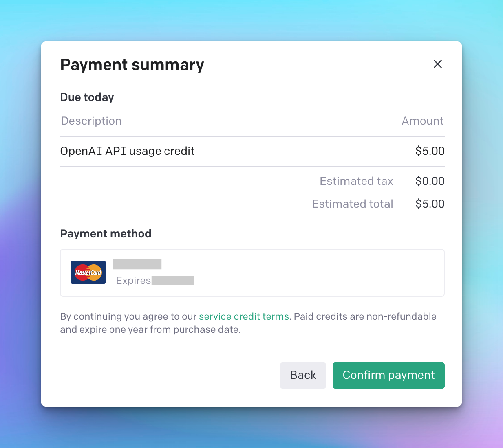Click the usage credit $5.00 amount
The image size is (503, 448).
[x=430, y=151]
